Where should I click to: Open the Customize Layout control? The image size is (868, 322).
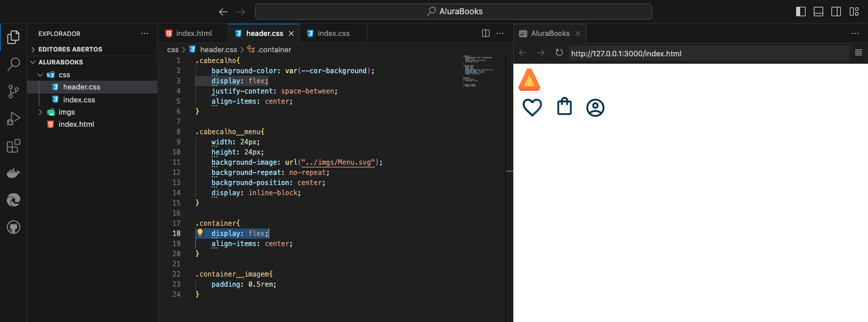(854, 12)
